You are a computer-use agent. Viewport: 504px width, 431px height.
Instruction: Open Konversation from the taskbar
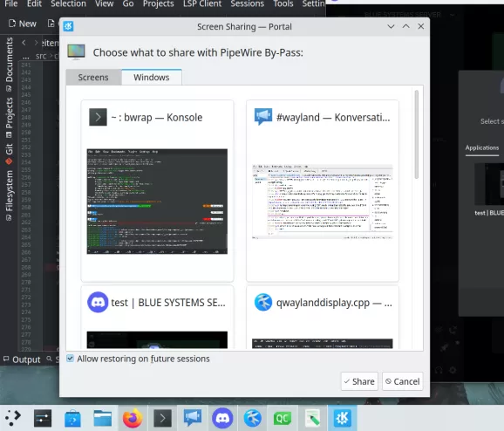click(x=193, y=418)
